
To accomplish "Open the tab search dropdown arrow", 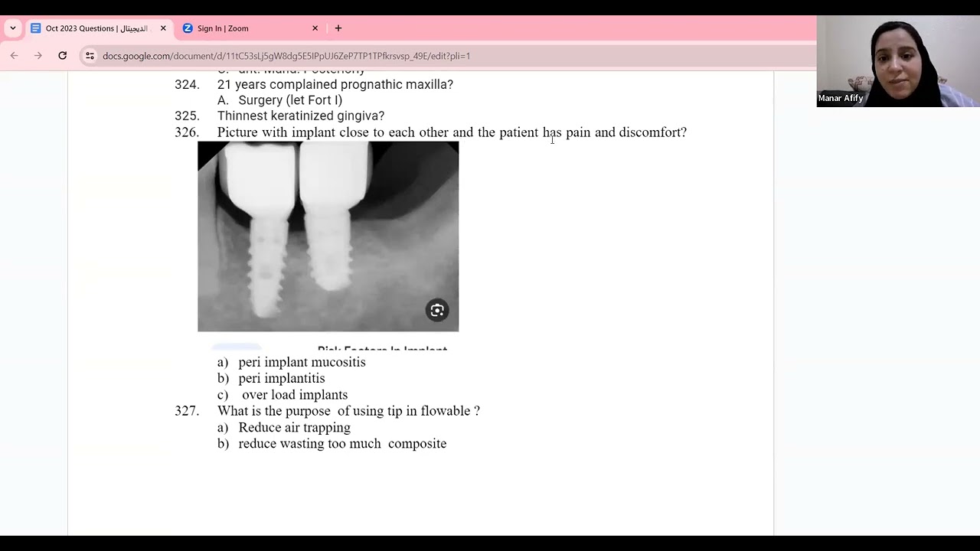I will tap(13, 28).
